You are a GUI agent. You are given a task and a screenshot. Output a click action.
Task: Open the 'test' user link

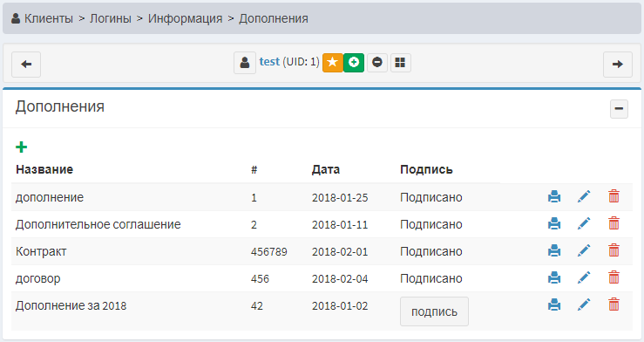269,62
